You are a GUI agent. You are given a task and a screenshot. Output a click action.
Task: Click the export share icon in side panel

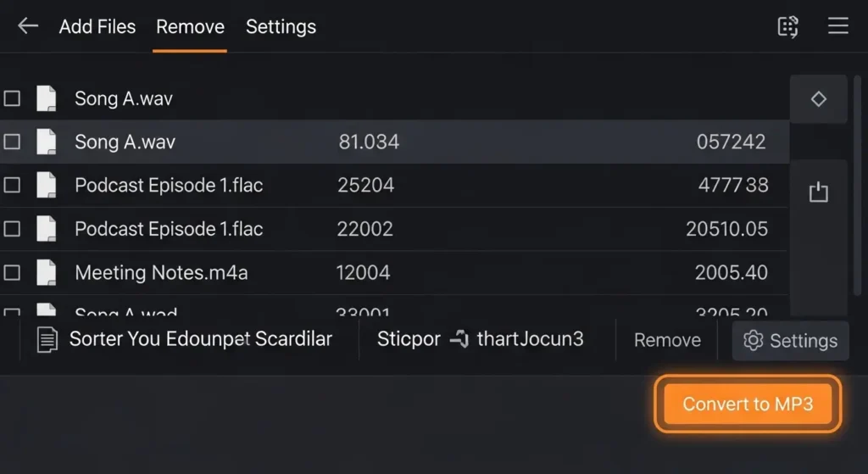(x=818, y=192)
